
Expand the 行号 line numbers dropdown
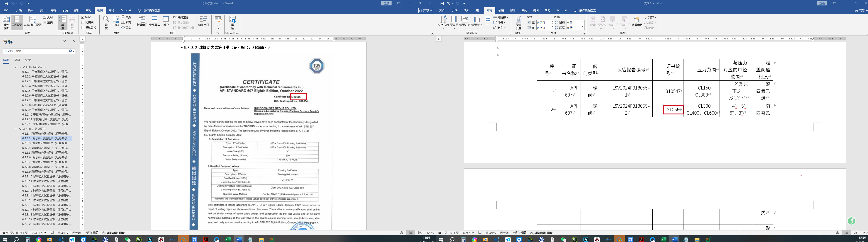500,23
